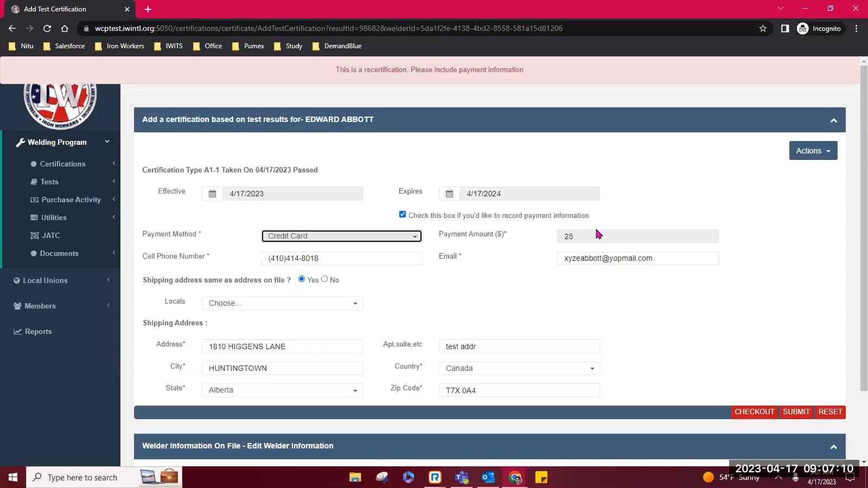The width and height of the screenshot is (868, 488).
Task: Click the CHECKOUT button
Action: pyautogui.click(x=755, y=412)
